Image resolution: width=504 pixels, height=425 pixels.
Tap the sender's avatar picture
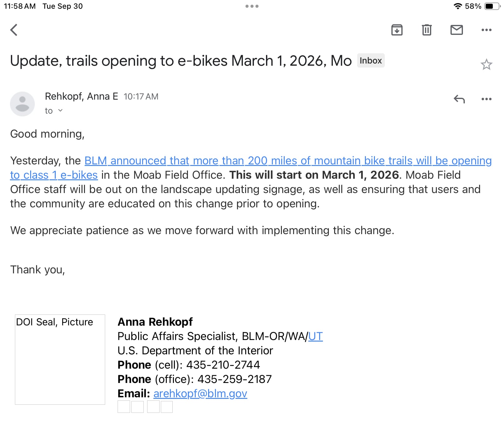[x=22, y=104]
